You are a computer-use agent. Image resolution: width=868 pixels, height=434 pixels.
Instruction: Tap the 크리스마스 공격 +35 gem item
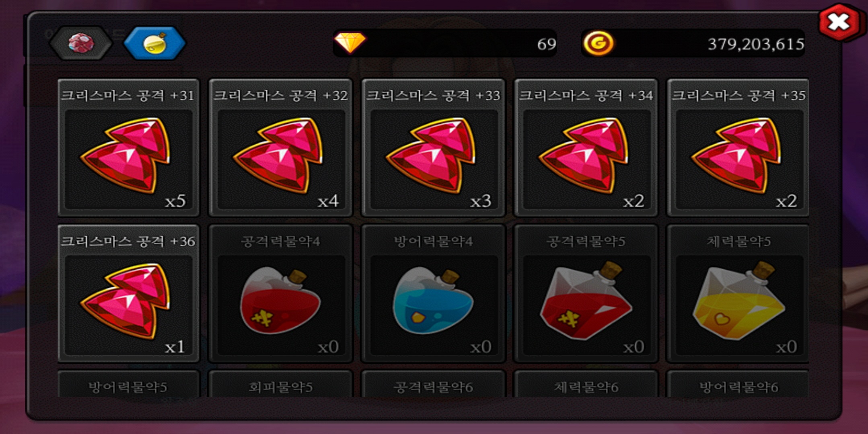pyautogui.click(x=738, y=148)
